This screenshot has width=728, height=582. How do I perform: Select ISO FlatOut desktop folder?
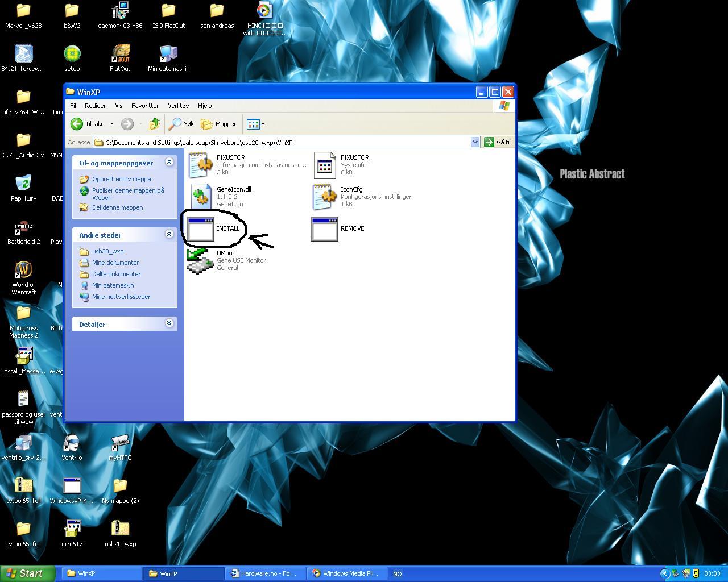pyautogui.click(x=168, y=16)
